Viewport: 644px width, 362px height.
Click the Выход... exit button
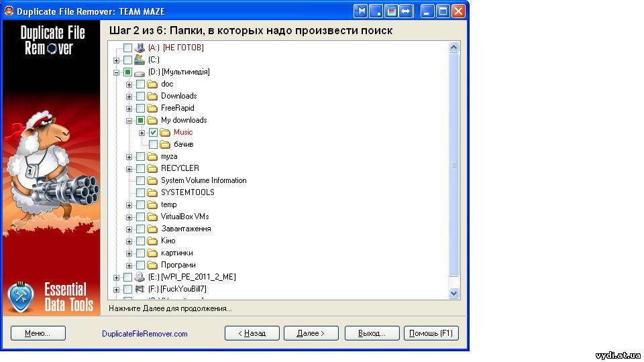pos(372,333)
